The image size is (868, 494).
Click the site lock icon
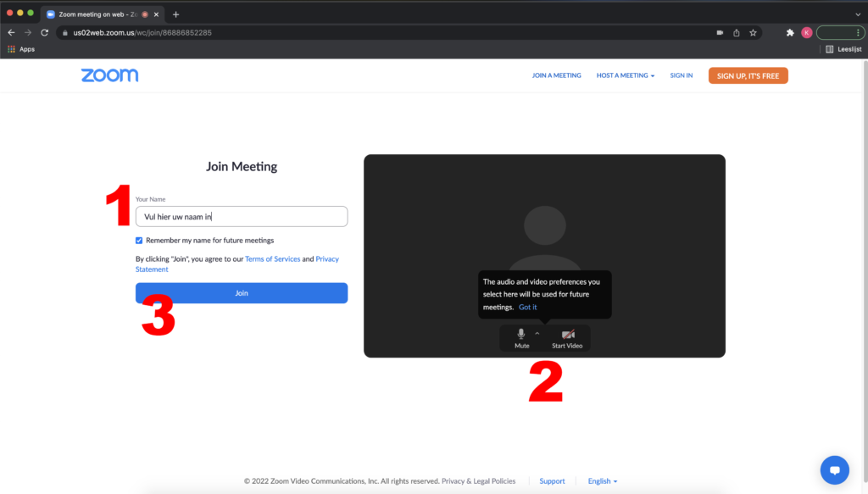click(x=64, y=33)
